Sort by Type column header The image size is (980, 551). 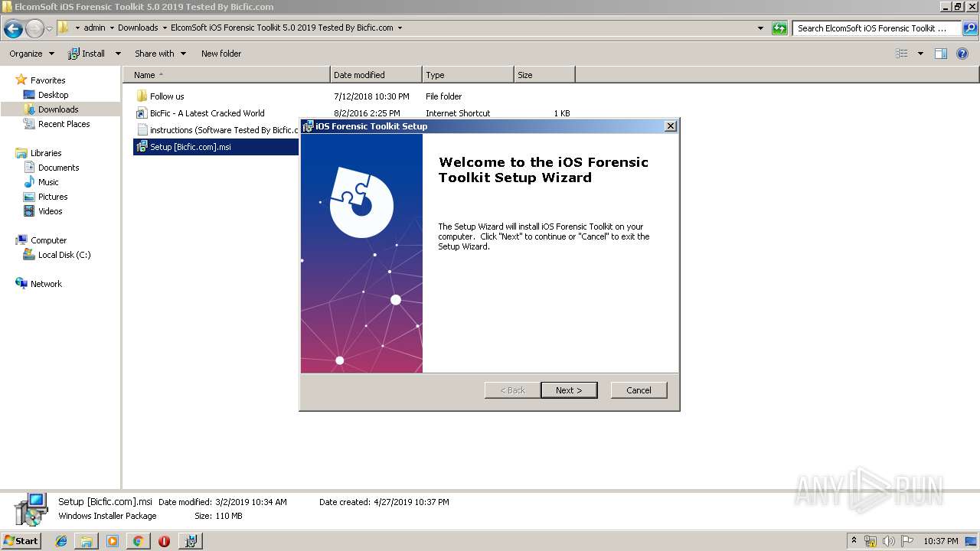coord(468,75)
